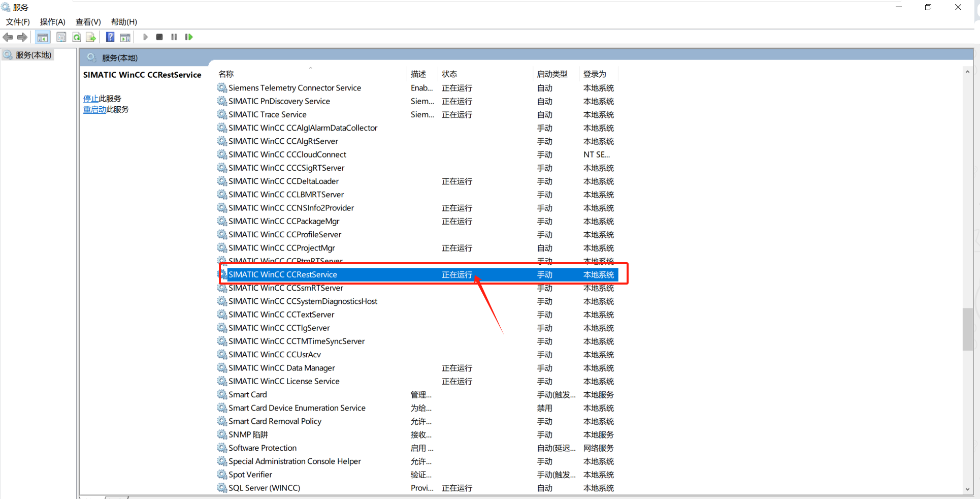Click the Stop Service square icon
The image size is (980, 499).
[159, 37]
